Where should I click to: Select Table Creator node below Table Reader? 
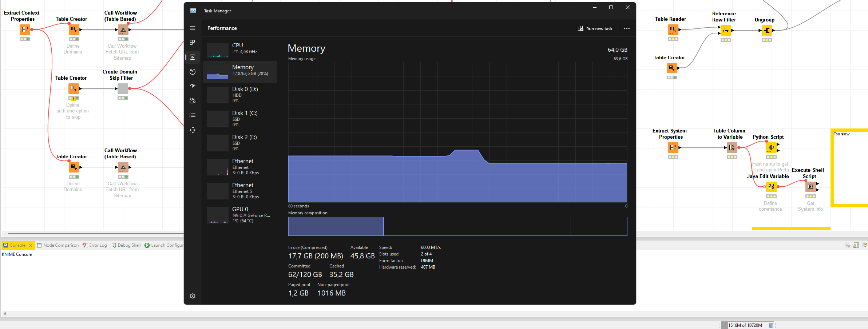[x=672, y=68]
